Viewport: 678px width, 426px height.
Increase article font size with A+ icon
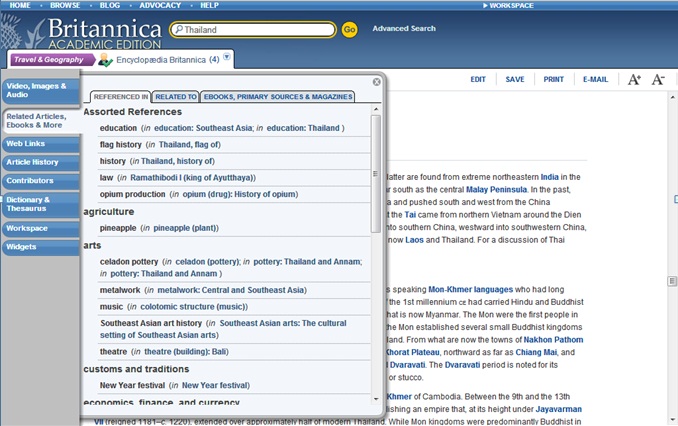click(634, 80)
